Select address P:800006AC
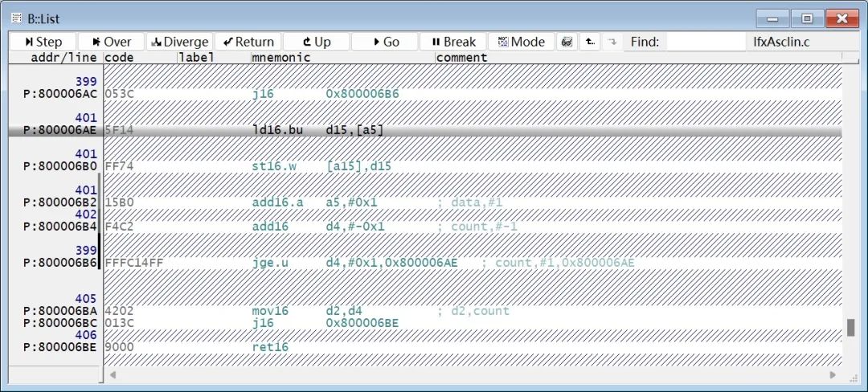Screen dimensions: 868x392 59,94
